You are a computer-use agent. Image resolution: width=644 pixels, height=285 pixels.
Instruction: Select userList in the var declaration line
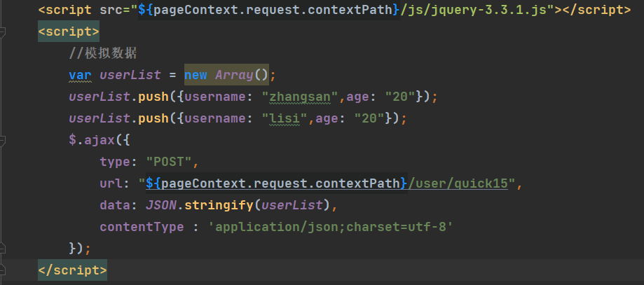tap(130, 75)
